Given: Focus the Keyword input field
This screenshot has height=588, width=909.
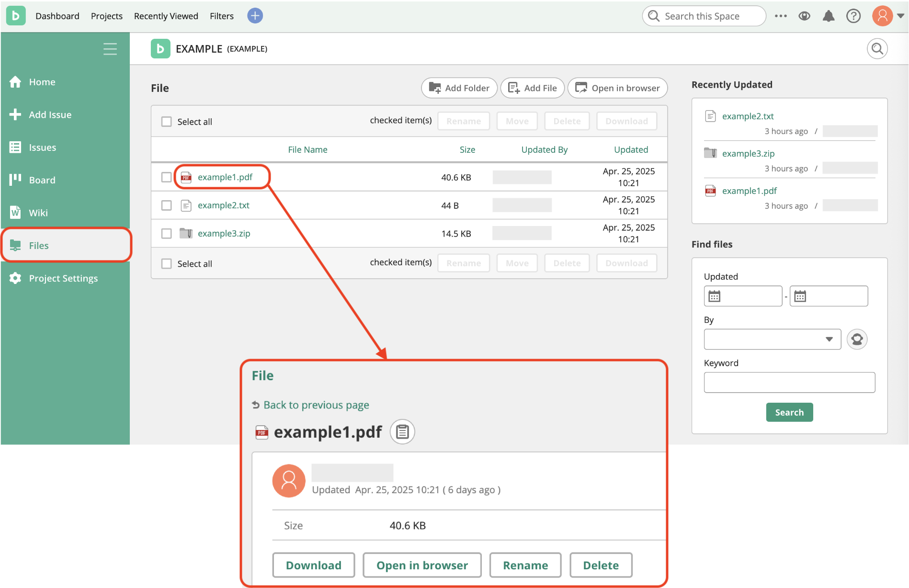Looking at the screenshot, I should (x=789, y=383).
